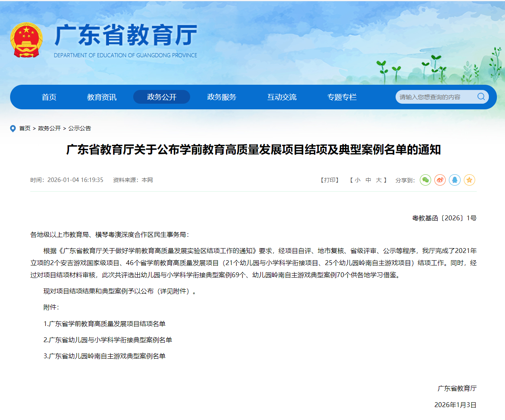Select the 政务公开 navigation tab

click(161, 97)
